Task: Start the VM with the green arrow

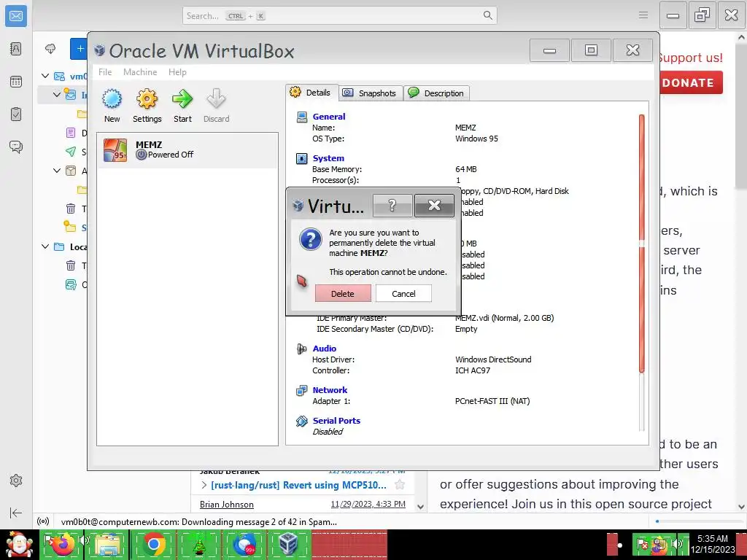Action: (x=182, y=106)
